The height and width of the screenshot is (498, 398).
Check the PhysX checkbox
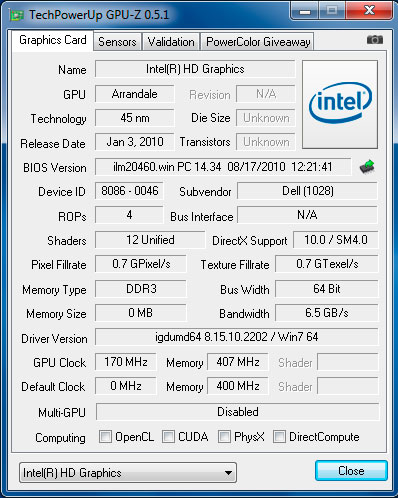pyautogui.click(x=224, y=436)
